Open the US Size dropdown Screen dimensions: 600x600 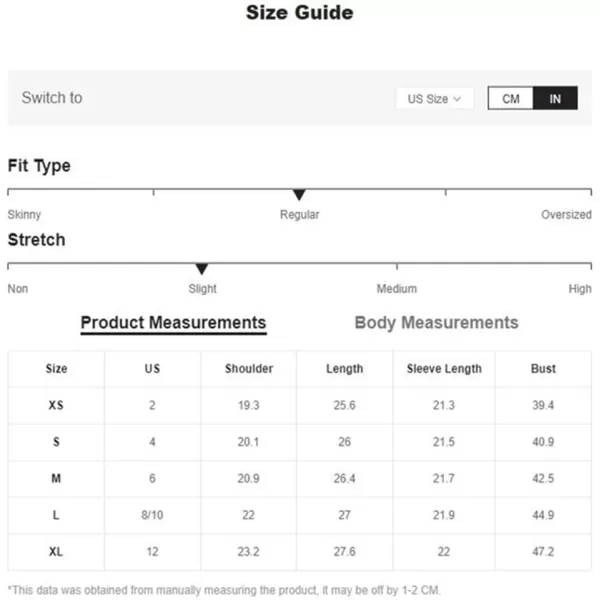pyautogui.click(x=434, y=99)
